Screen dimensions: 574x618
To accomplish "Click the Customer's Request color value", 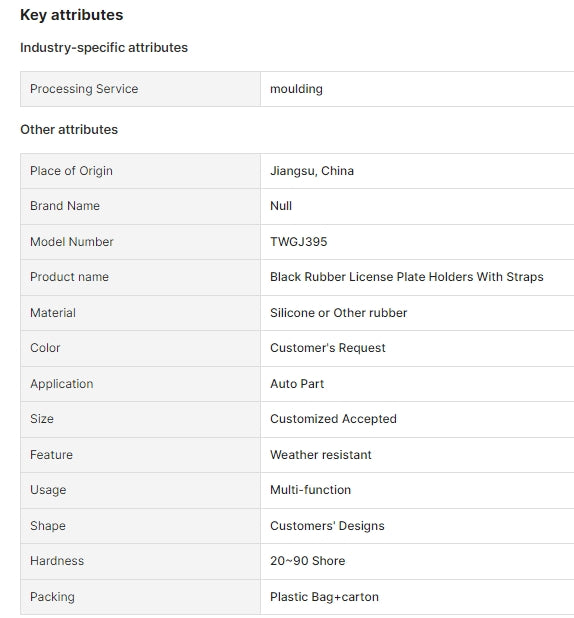I will [328, 348].
